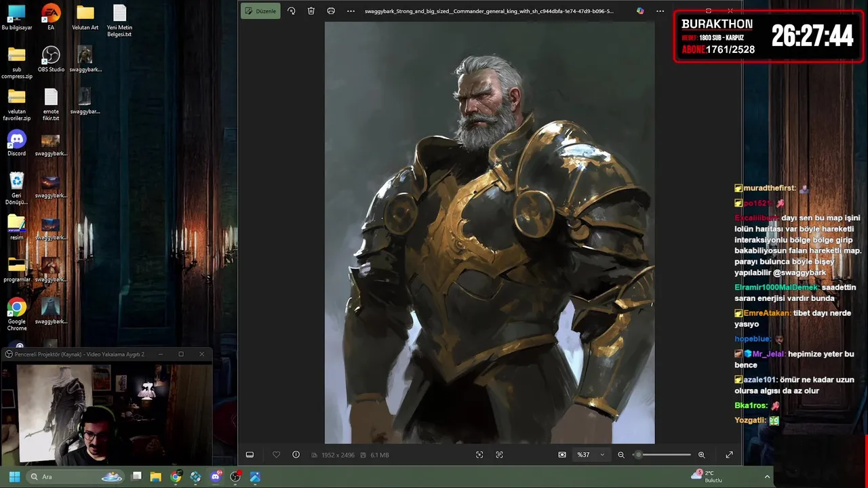868x488 pixels.
Task: Click the Yozgatli chat username
Action: click(750, 420)
